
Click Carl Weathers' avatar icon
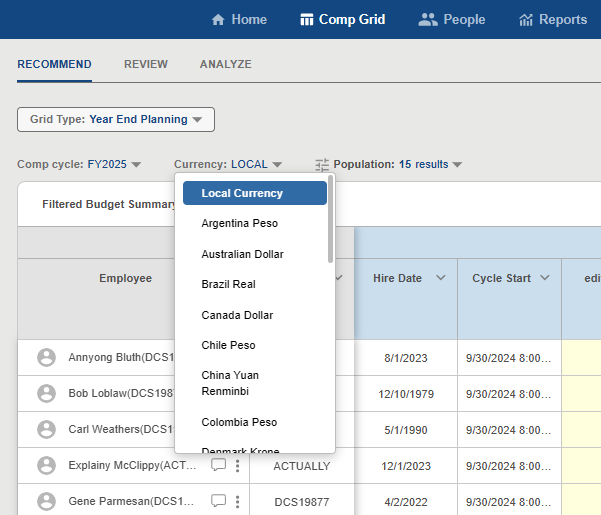pos(46,429)
